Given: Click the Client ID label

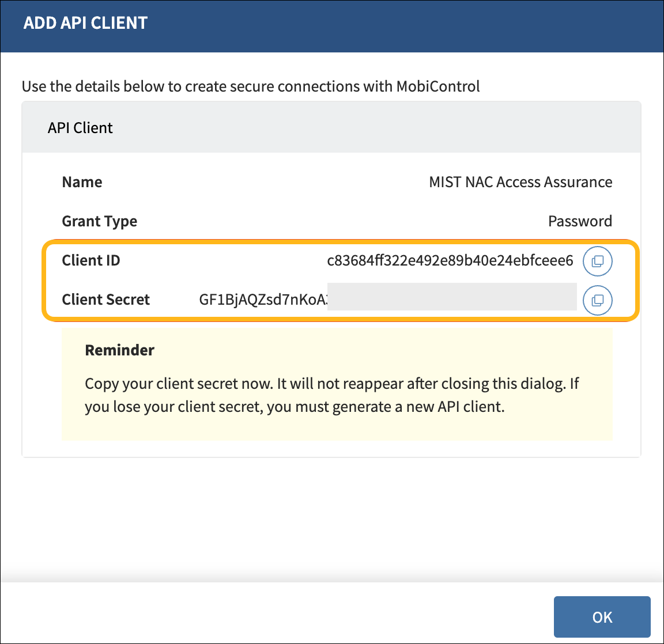Looking at the screenshot, I should (91, 260).
